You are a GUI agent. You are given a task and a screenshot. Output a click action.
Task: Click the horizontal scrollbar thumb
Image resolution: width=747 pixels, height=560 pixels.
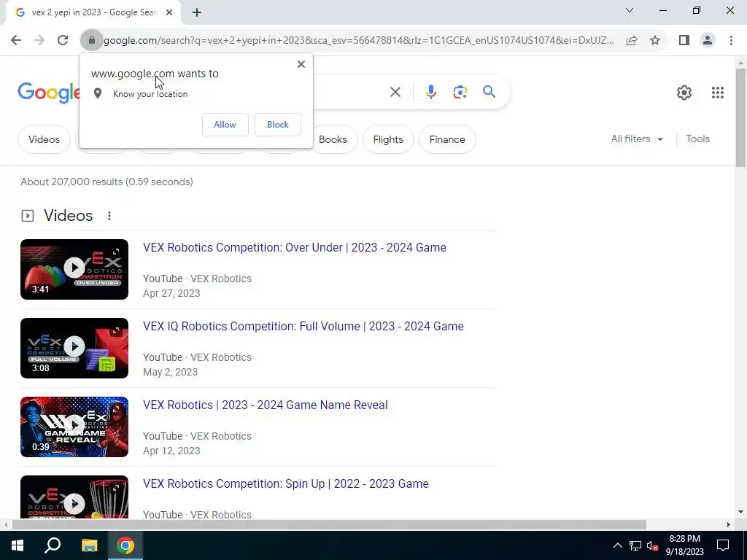[329, 525]
